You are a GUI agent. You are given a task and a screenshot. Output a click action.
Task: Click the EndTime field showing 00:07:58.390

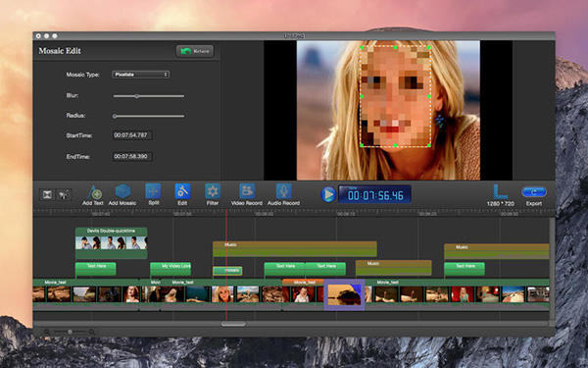[132, 156]
